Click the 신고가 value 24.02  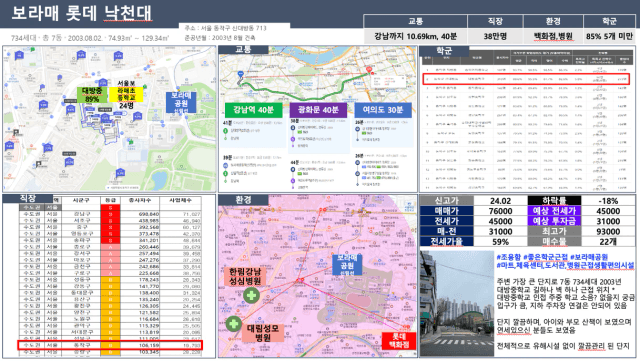(x=500, y=201)
